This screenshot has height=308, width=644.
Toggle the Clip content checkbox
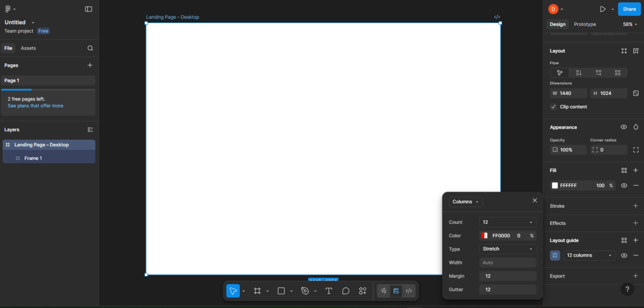click(x=553, y=107)
